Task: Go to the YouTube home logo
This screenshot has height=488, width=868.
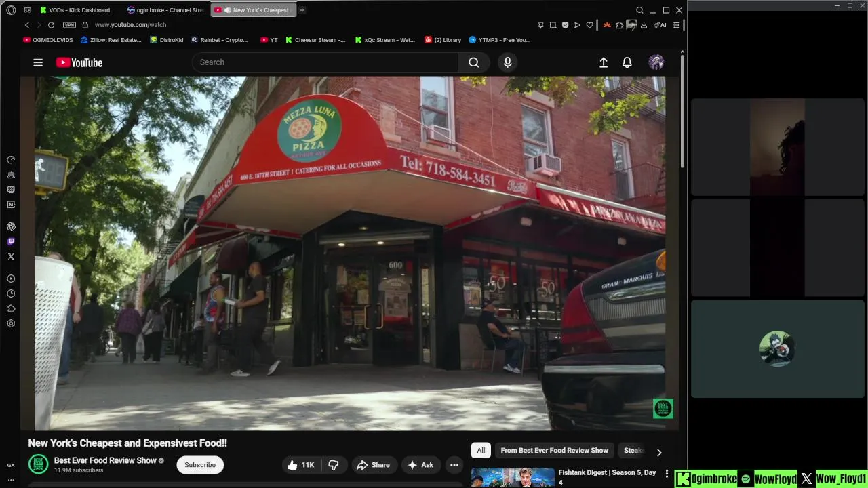Action: [x=79, y=62]
